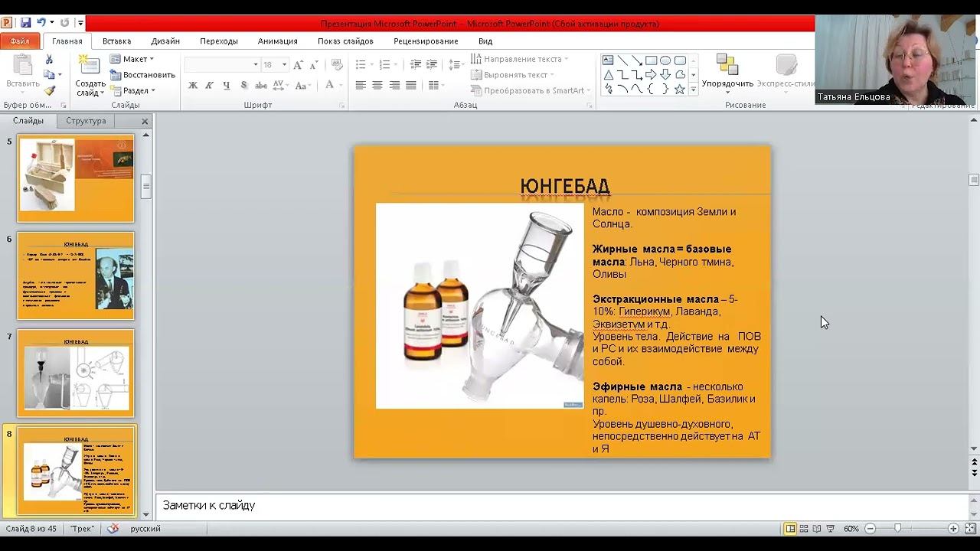Open the Файл tab
Viewport: 980px width, 551px height.
coord(20,41)
